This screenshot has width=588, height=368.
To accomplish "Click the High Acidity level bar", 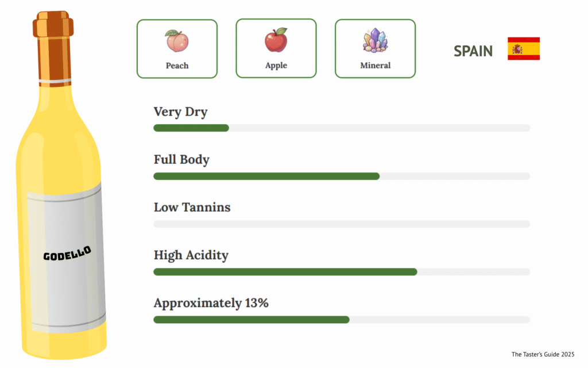I will click(x=342, y=271).
